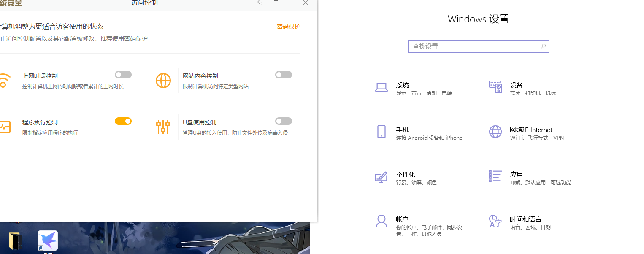Click the sliders icon for U盘使用控制

pyautogui.click(x=164, y=126)
